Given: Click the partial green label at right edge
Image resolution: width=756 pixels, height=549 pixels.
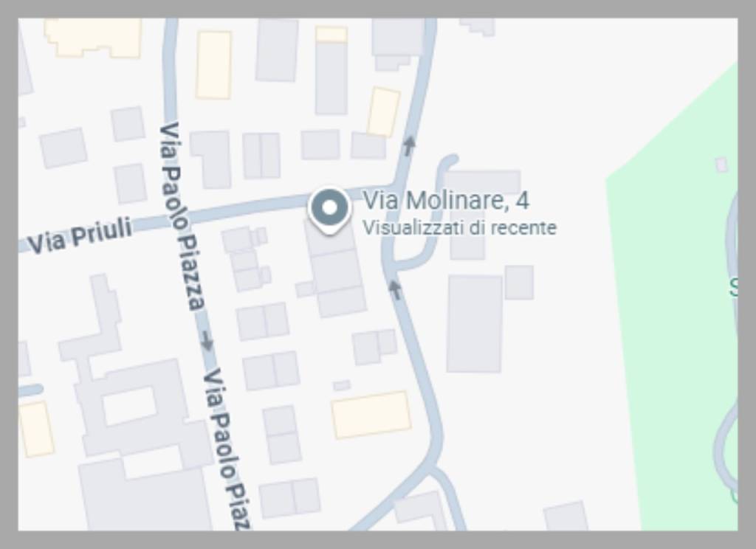Looking at the screenshot, I should 733,286.
